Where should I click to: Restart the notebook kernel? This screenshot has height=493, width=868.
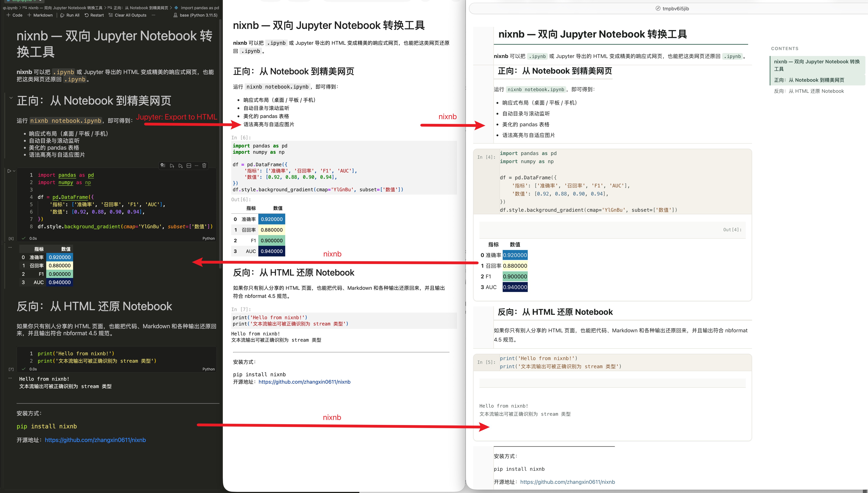point(94,15)
